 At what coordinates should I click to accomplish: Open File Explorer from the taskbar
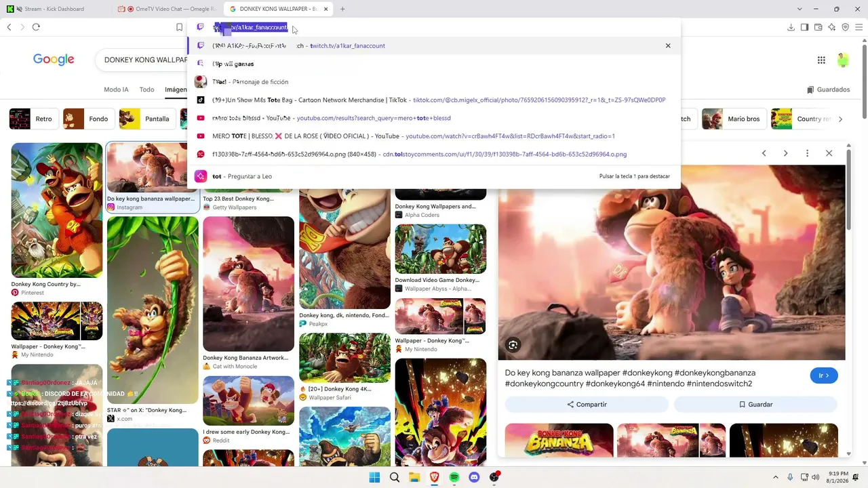(414, 477)
